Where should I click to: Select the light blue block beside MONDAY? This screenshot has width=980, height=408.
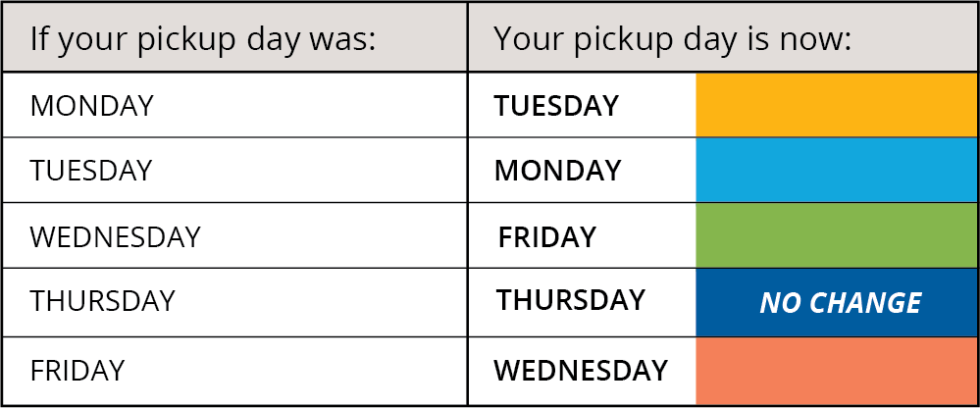click(x=836, y=170)
